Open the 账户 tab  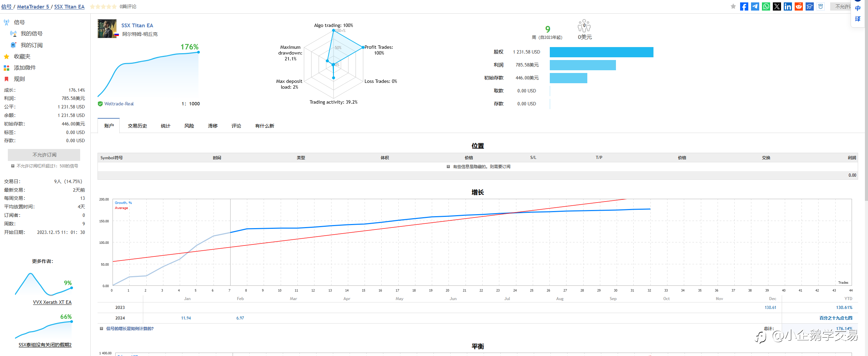click(109, 126)
